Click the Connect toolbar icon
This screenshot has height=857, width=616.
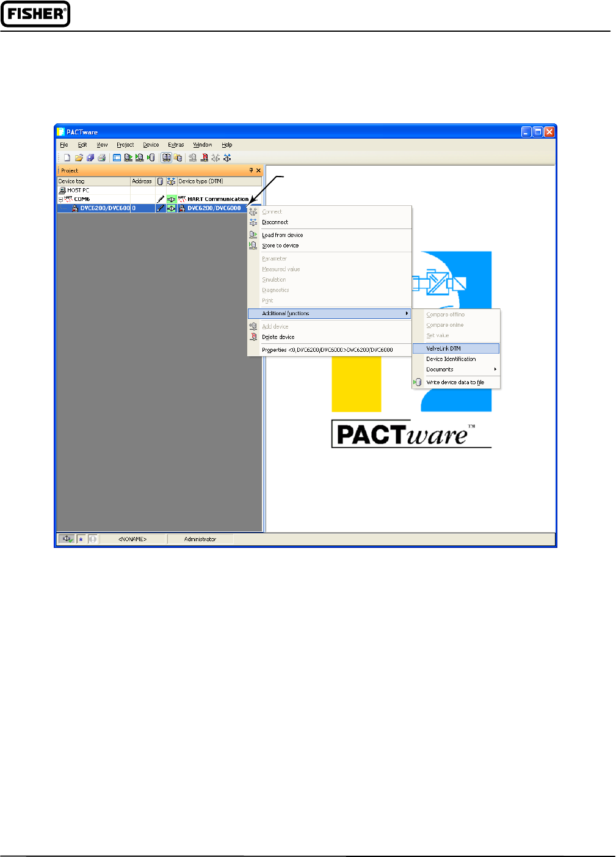(216, 158)
